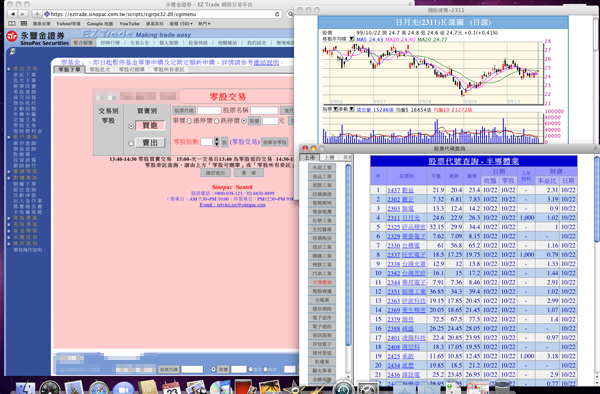Expand 委託交易 section in left sidebar
Screen dimensions: 600x394
[x=24, y=68]
